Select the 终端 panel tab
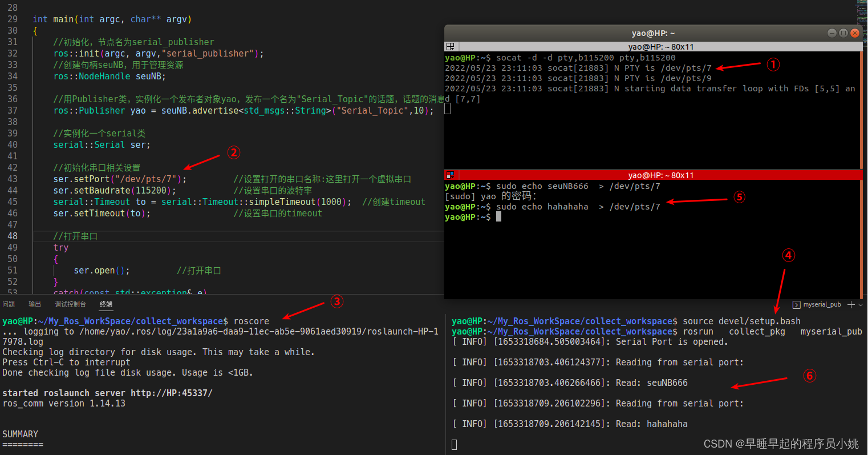Screen dimensions: 868x455 (106, 304)
